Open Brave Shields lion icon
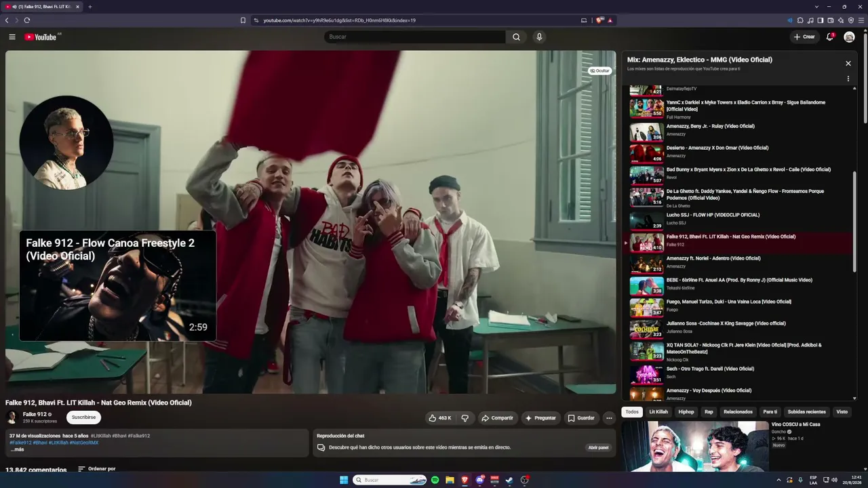Screen dimensions: 868x488 click(x=599, y=20)
